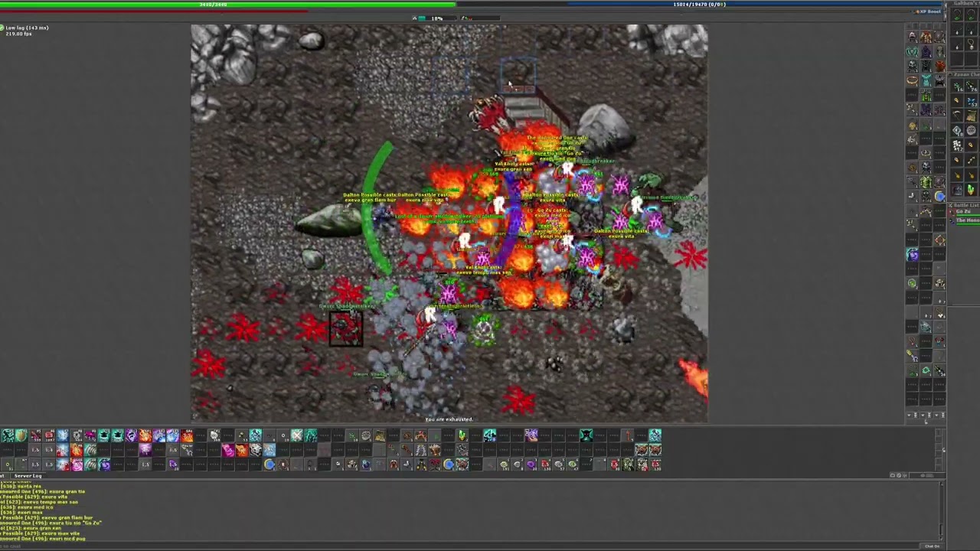Click the purple face portrait in side panel
The image size is (980, 551).
tap(913, 255)
